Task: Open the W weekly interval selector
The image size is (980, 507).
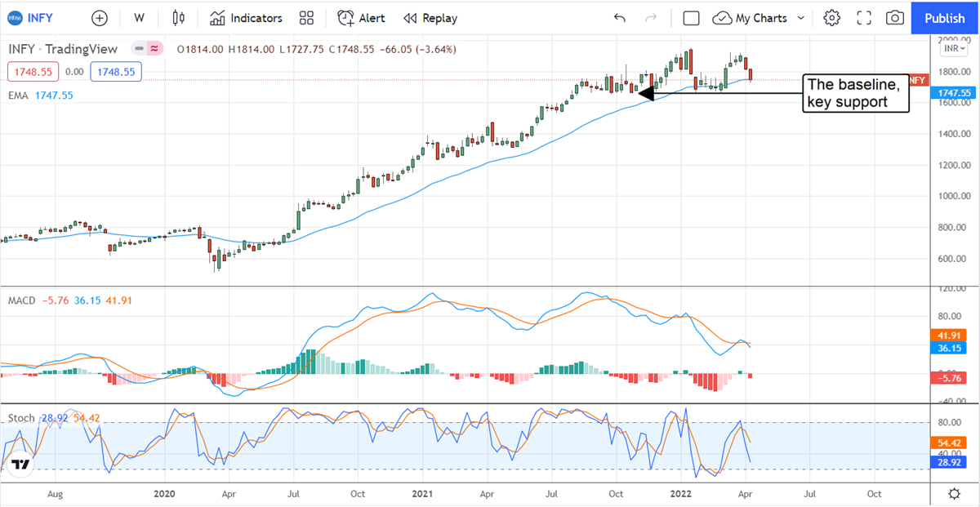Action: [x=139, y=18]
